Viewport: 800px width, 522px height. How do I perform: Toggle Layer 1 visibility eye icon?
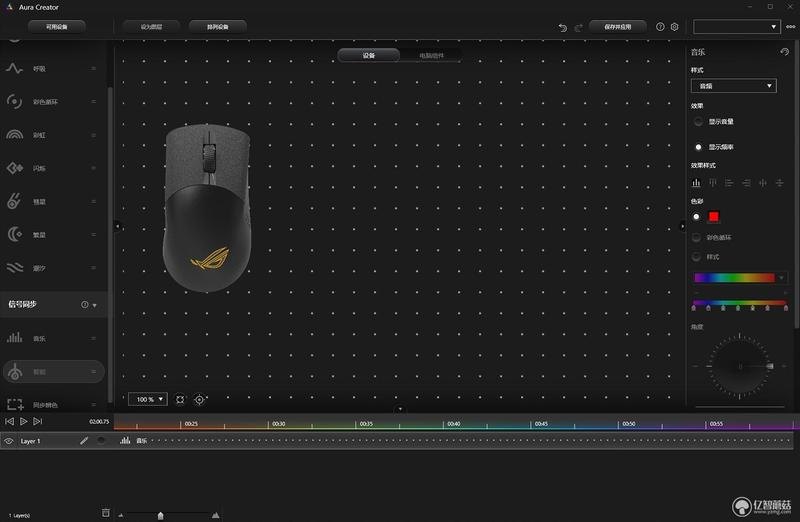point(9,441)
